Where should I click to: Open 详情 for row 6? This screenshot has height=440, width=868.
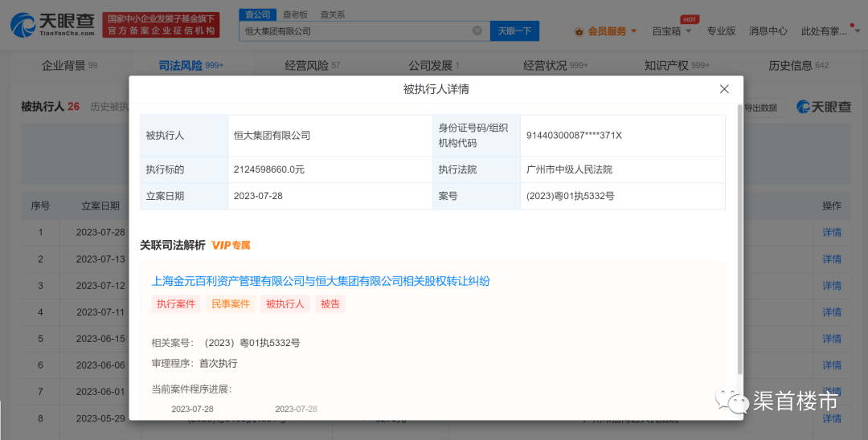(x=832, y=365)
